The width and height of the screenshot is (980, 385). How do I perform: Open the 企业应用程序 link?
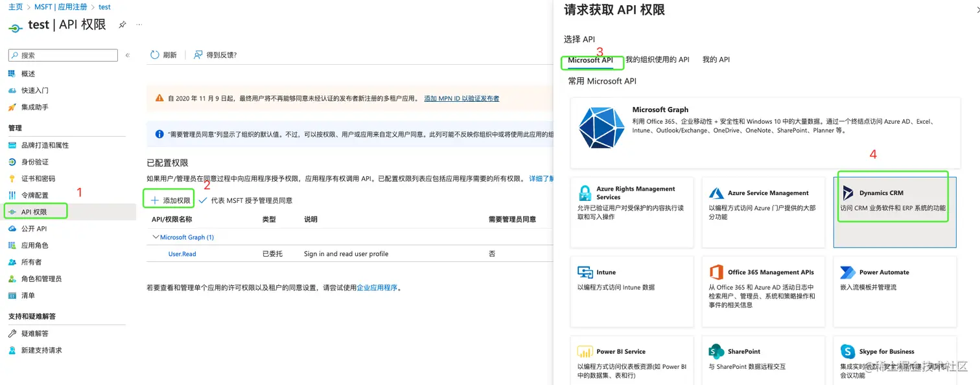point(377,287)
